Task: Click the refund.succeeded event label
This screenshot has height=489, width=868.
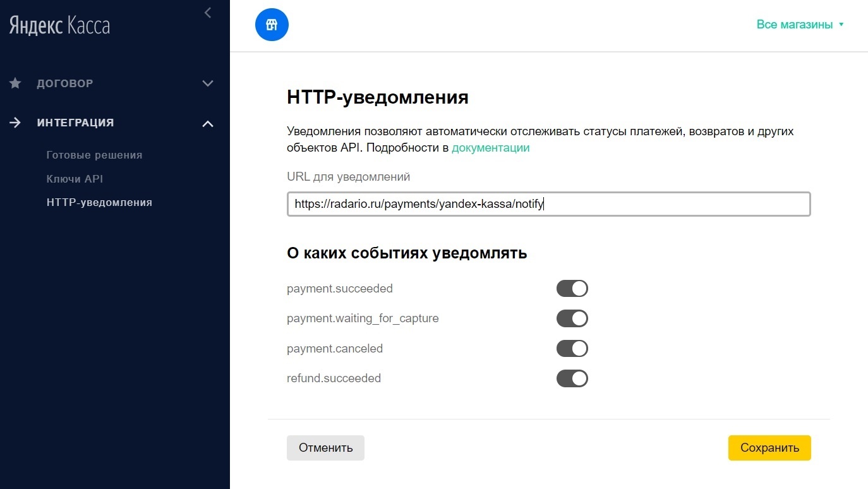Action: (334, 378)
